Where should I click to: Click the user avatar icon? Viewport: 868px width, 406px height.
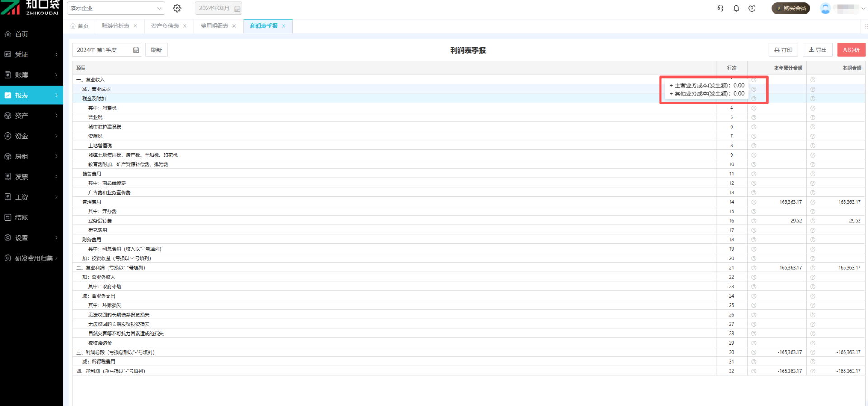pyautogui.click(x=825, y=8)
